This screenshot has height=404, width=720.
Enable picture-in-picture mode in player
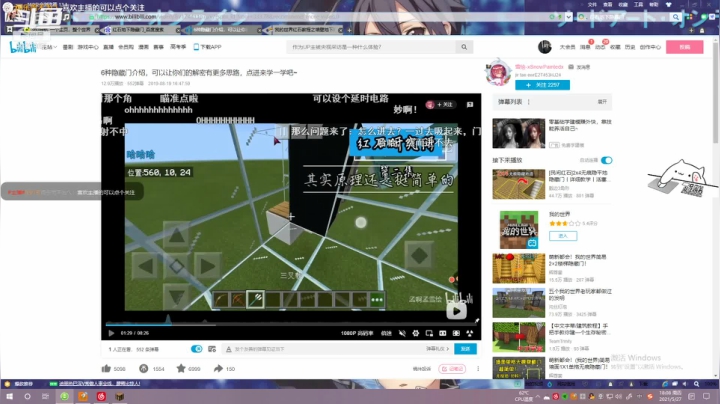(429, 333)
